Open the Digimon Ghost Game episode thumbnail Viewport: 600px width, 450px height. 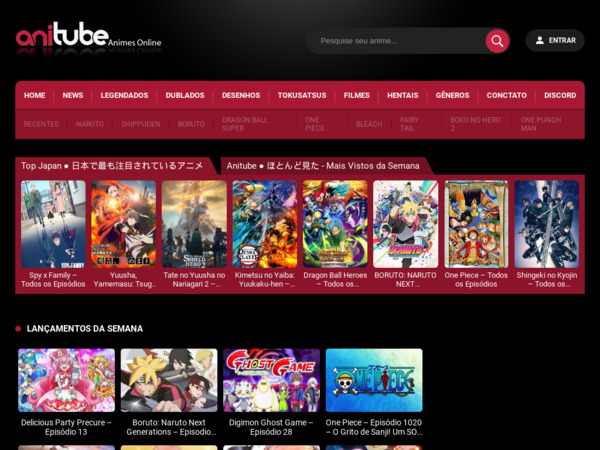coord(271,380)
